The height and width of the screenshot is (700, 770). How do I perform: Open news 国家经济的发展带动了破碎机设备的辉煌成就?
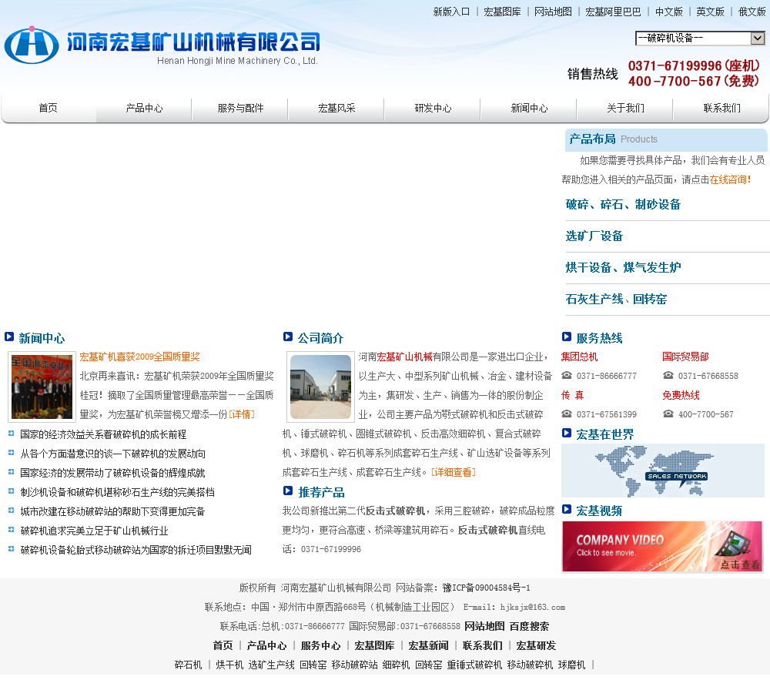[112, 473]
